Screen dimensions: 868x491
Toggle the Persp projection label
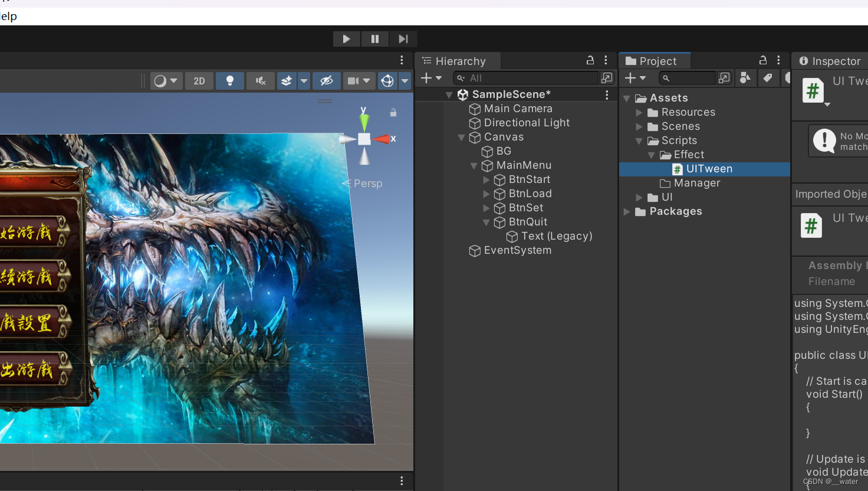[368, 184]
